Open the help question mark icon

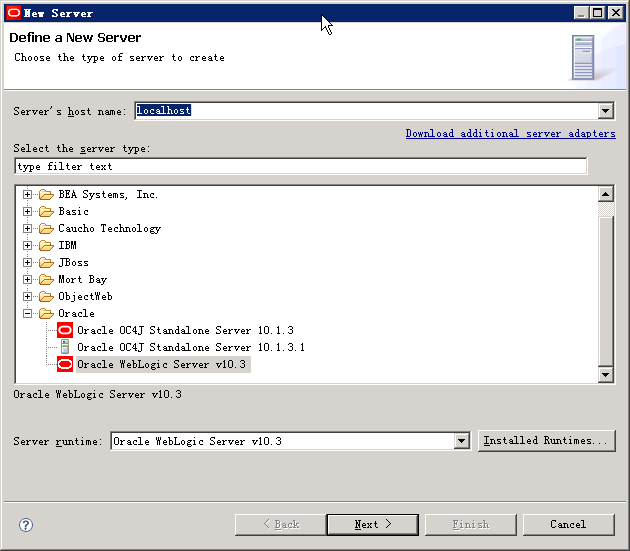click(26, 525)
